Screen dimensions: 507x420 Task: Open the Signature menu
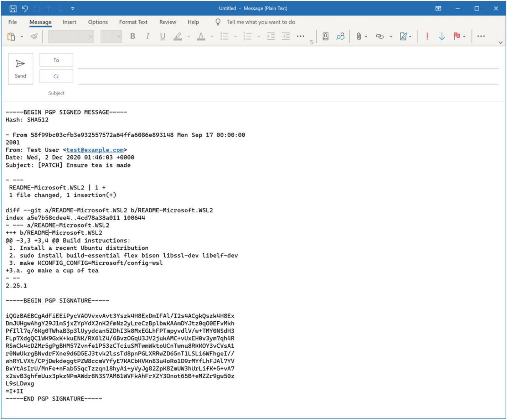click(405, 36)
